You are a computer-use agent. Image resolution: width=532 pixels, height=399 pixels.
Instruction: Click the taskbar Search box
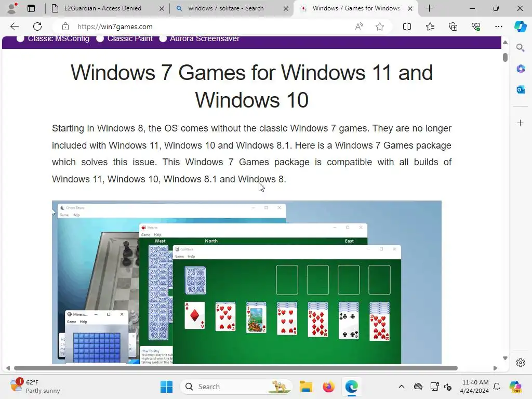pyautogui.click(x=236, y=387)
